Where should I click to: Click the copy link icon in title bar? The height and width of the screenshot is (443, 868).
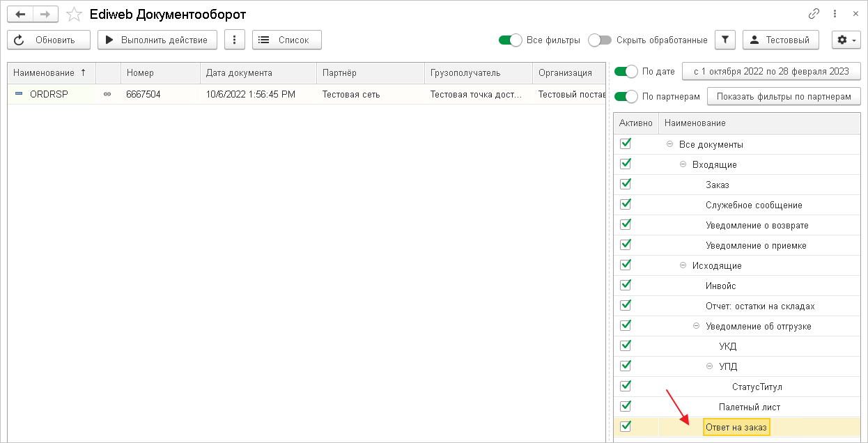[x=814, y=14]
